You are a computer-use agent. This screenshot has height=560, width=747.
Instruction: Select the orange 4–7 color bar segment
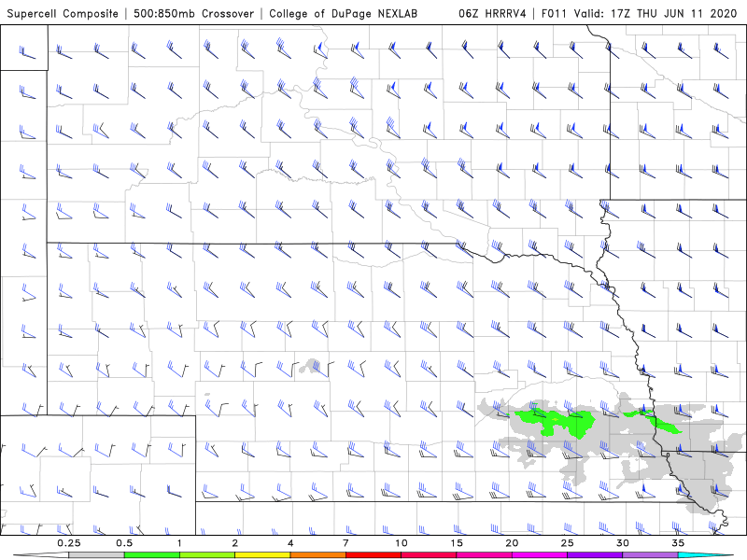click(317, 555)
